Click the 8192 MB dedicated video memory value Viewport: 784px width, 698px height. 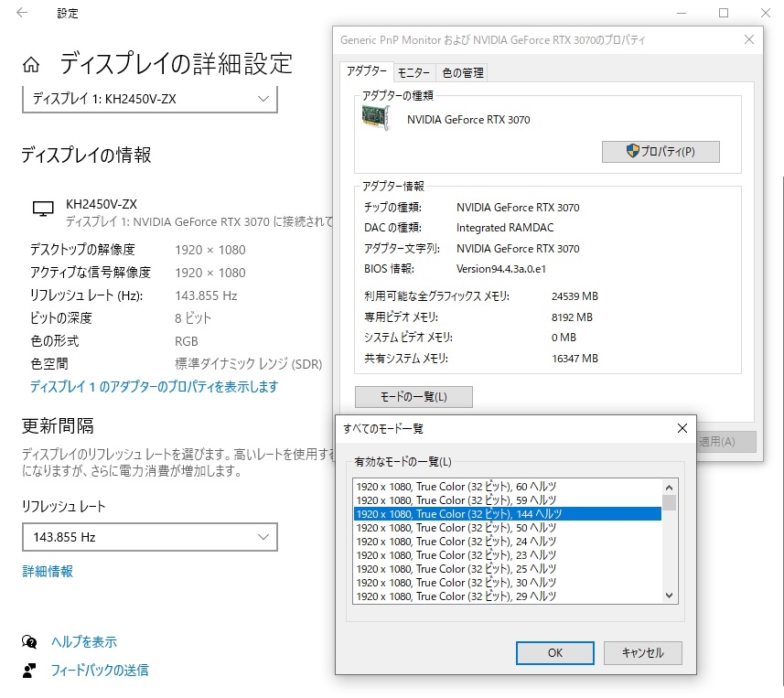coord(572,317)
